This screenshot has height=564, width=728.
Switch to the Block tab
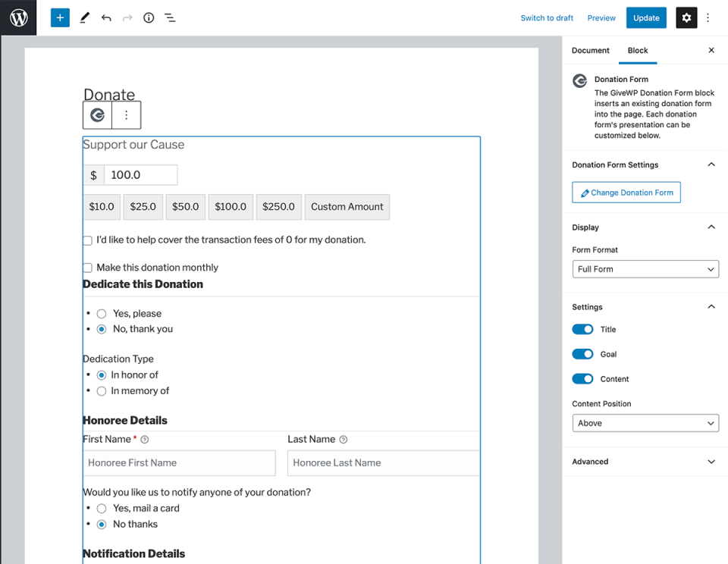tap(638, 50)
